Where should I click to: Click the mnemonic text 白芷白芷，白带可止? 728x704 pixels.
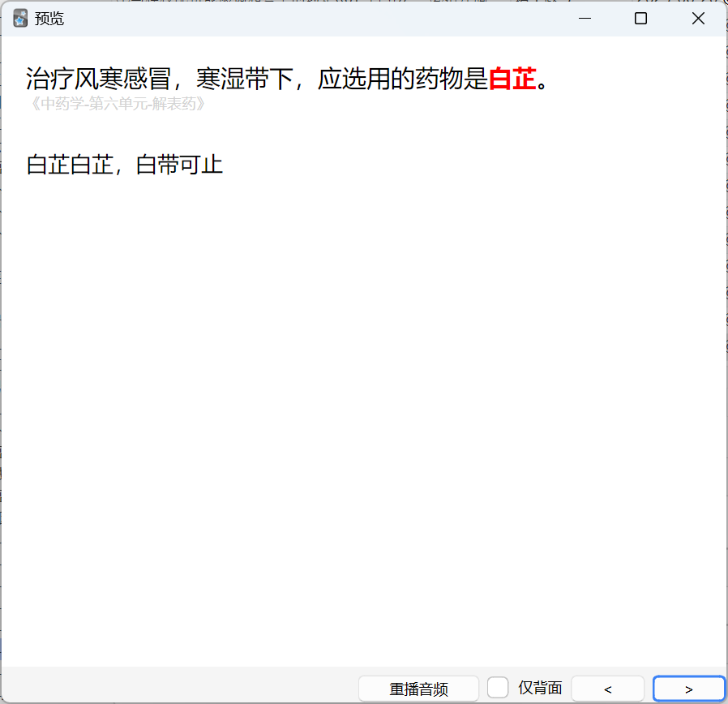click(124, 165)
